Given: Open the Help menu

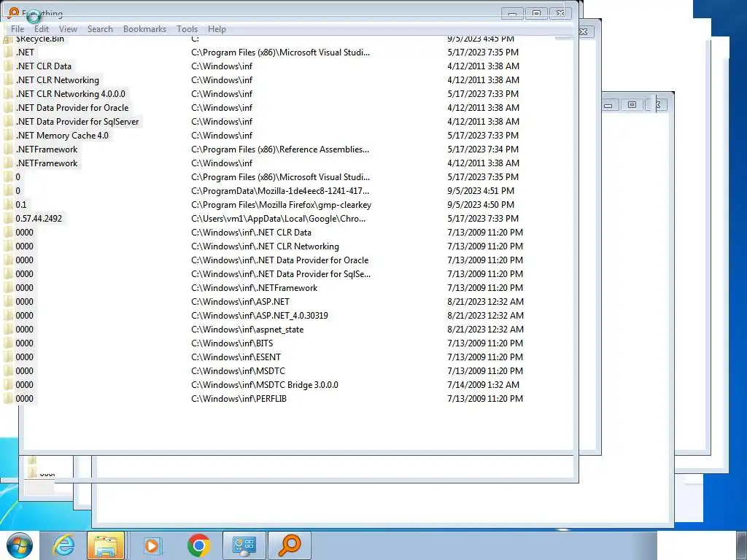Looking at the screenshot, I should coord(217,29).
